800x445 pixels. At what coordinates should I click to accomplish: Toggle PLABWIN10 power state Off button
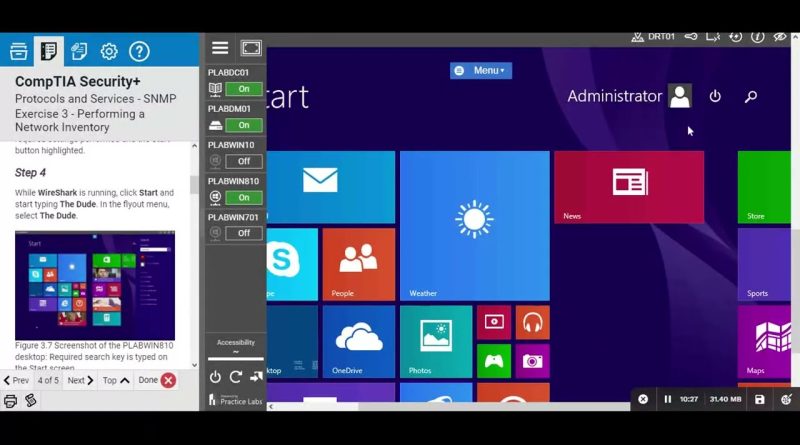(244, 161)
